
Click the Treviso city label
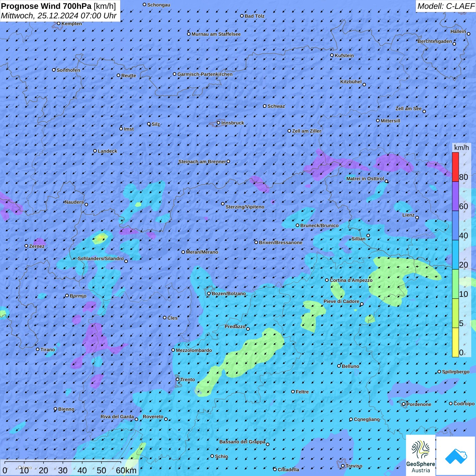(354, 466)
